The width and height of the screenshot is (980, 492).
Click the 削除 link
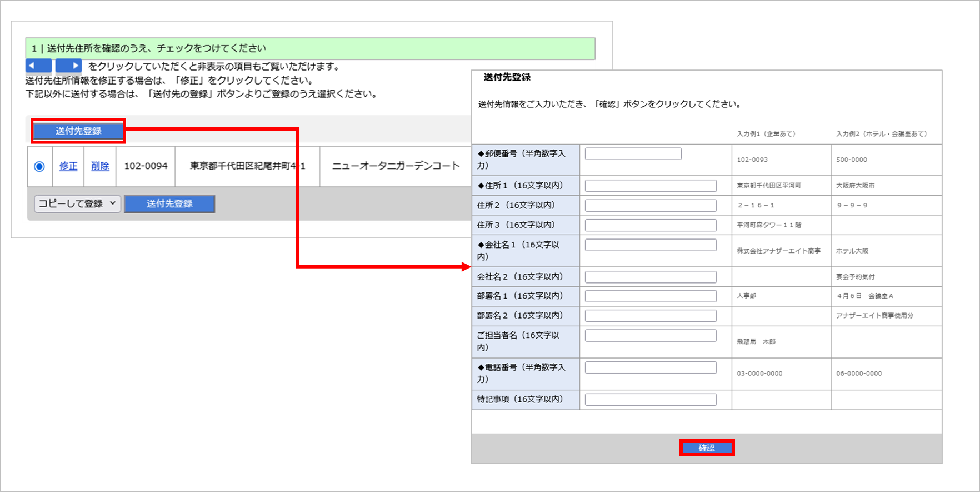click(x=100, y=166)
